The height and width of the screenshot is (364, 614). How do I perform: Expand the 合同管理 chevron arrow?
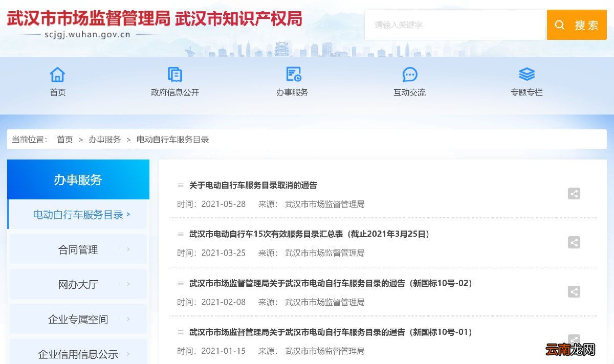[128, 249]
